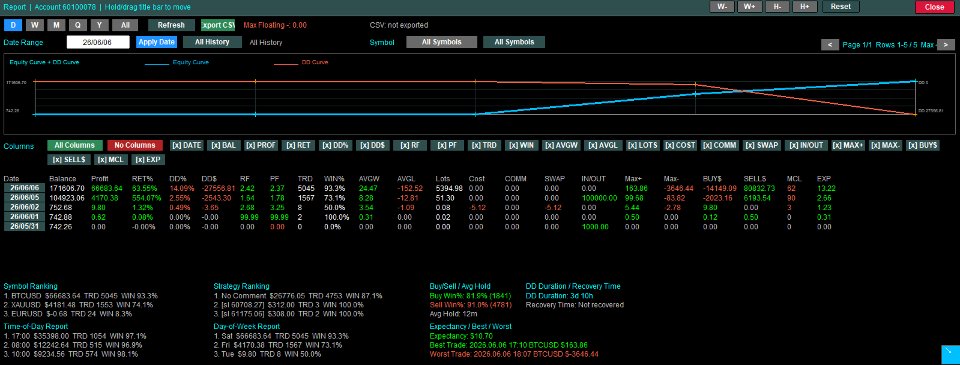The image size is (960, 365).
Task: Toggle the DD$ column checkbox
Action: click(374, 146)
